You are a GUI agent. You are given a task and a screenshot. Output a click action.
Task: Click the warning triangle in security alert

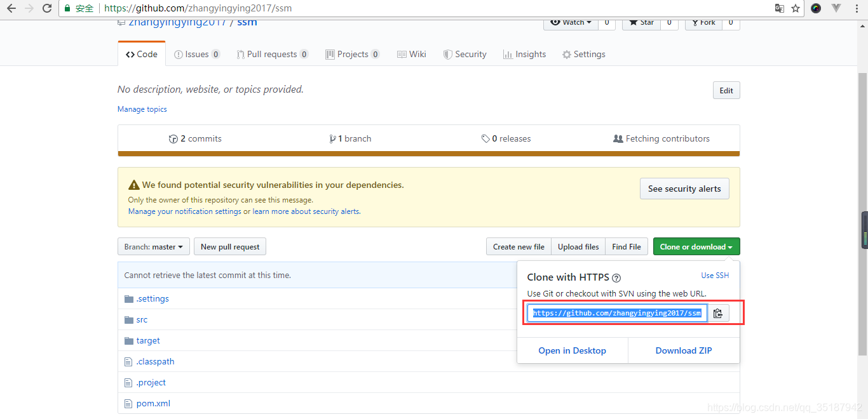tap(134, 185)
